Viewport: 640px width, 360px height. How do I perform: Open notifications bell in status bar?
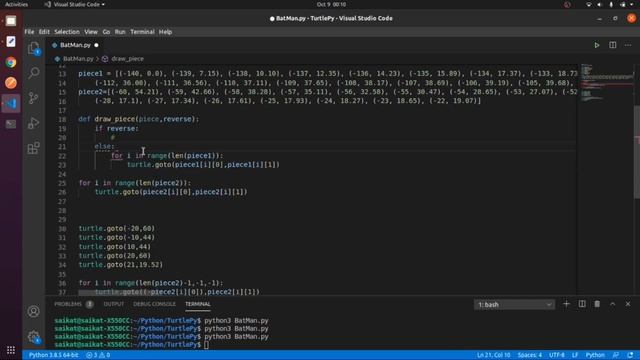coord(631,355)
